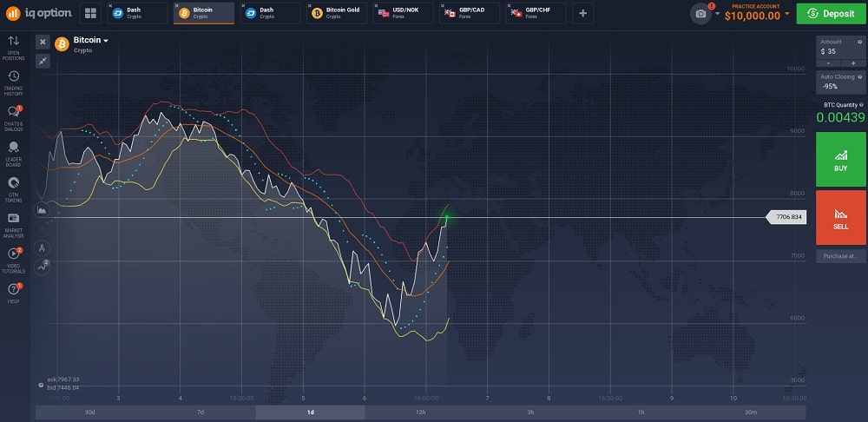The height and width of the screenshot is (422, 868).
Task: Click the camera screenshot icon
Action: (700, 14)
